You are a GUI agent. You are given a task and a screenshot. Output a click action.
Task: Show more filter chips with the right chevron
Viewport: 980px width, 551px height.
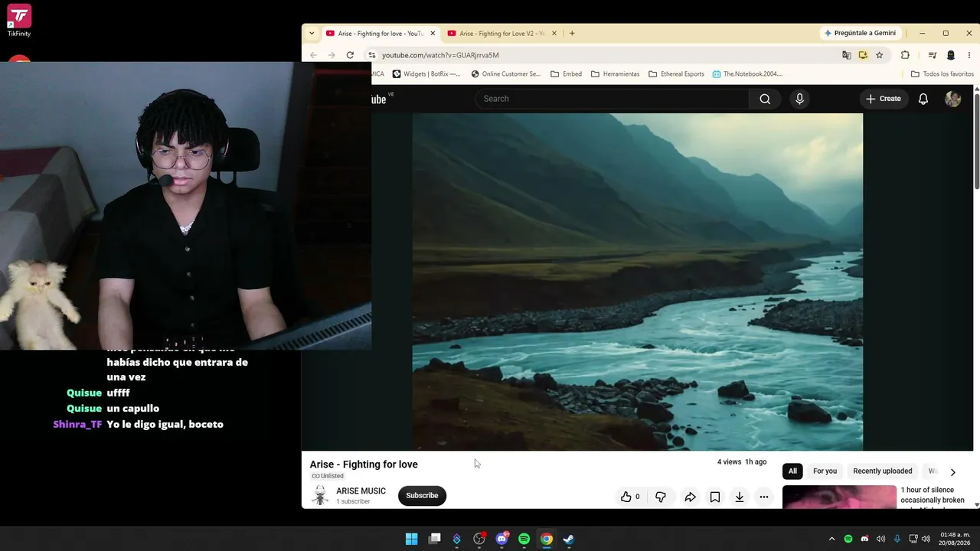point(952,471)
